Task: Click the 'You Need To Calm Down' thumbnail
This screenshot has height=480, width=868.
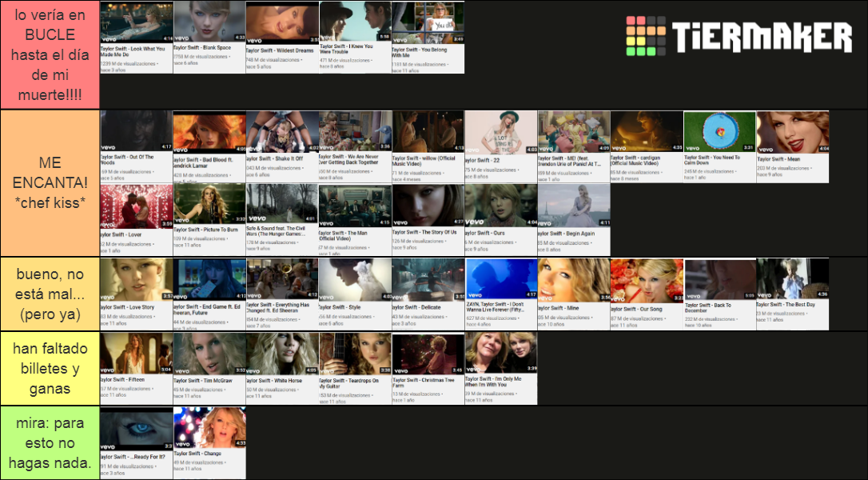Action: 720,147
